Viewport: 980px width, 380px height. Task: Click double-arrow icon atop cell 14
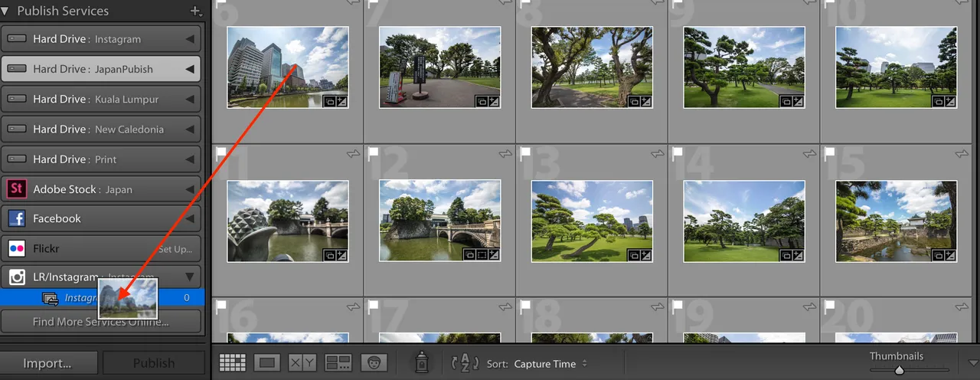[810, 154]
